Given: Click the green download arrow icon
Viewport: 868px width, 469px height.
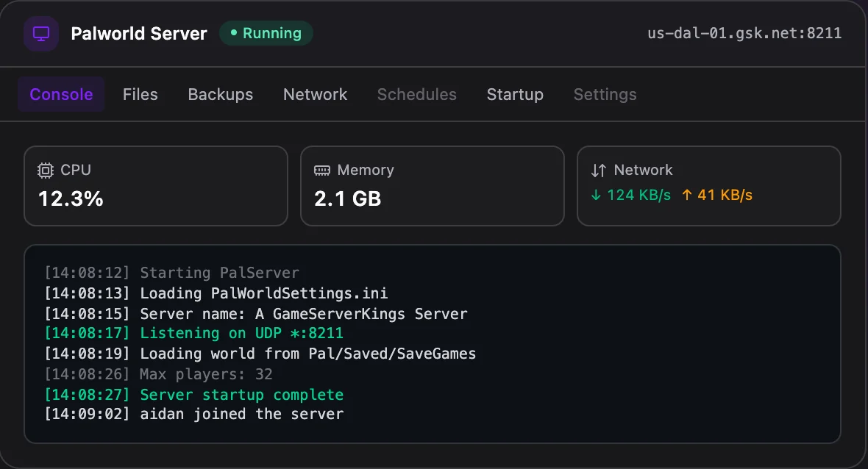Looking at the screenshot, I should tap(596, 195).
